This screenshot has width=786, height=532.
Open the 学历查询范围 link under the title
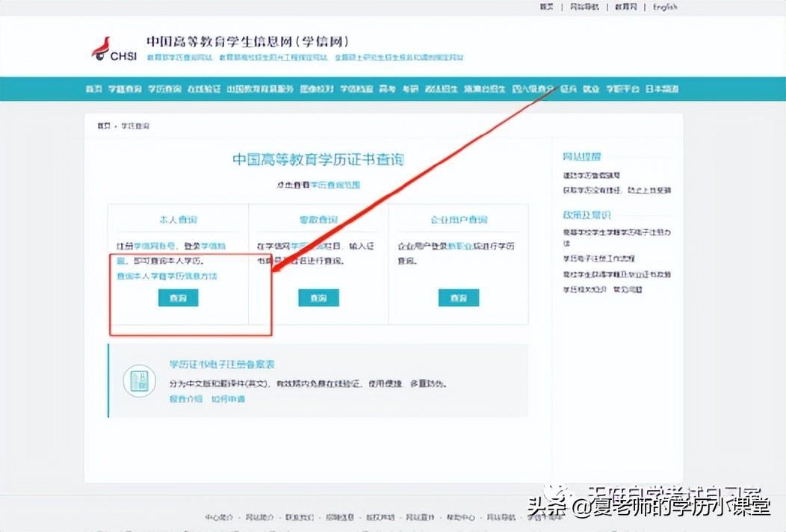coord(335,185)
